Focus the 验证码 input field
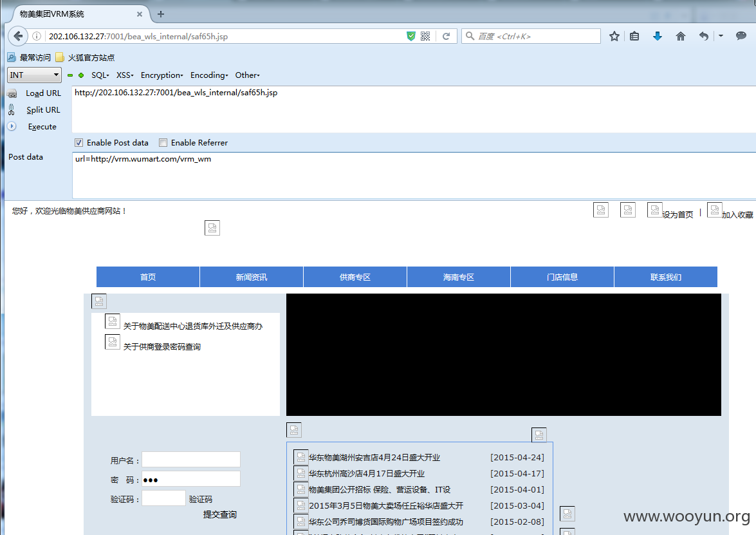 coord(163,498)
